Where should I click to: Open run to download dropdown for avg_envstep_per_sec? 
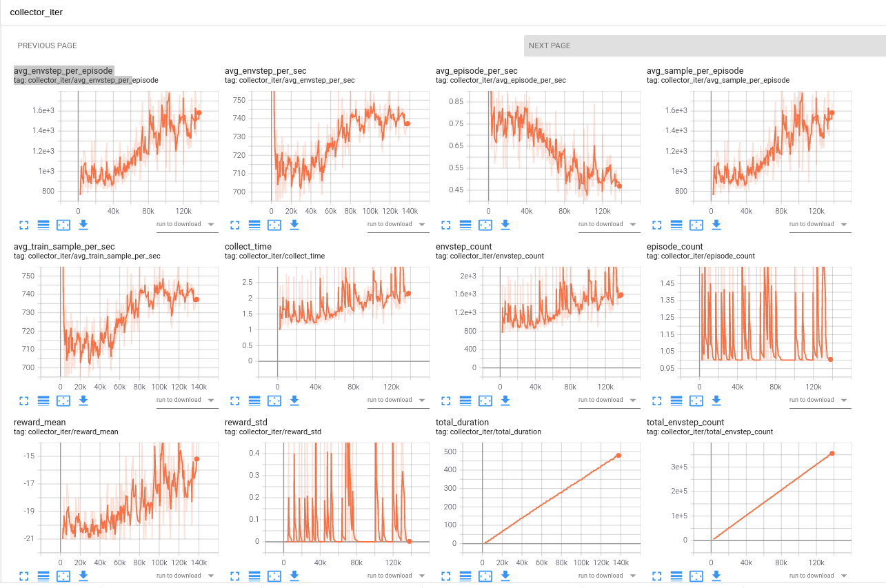pos(397,224)
